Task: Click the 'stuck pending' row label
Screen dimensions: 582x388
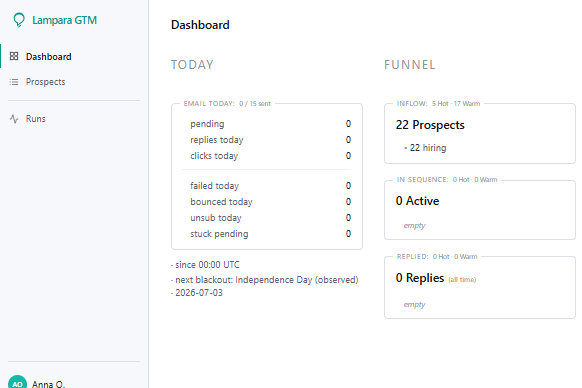Action: [219, 234]
